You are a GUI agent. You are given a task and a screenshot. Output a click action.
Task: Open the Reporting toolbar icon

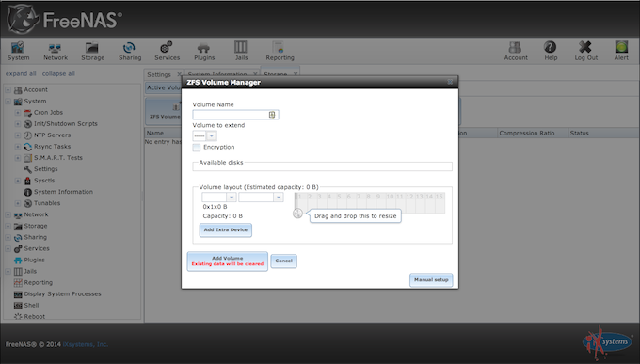(280, 51)
